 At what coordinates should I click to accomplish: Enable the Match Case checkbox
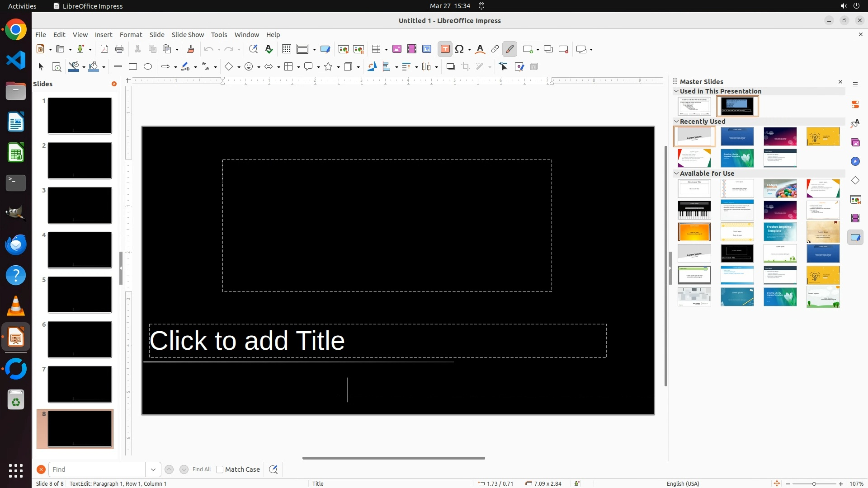point(220,469)
